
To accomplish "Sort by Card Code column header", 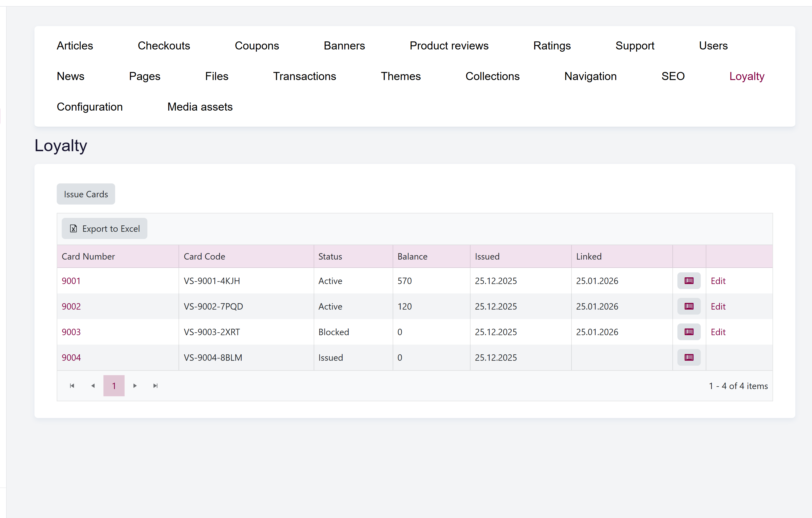I will click(246, 256).
